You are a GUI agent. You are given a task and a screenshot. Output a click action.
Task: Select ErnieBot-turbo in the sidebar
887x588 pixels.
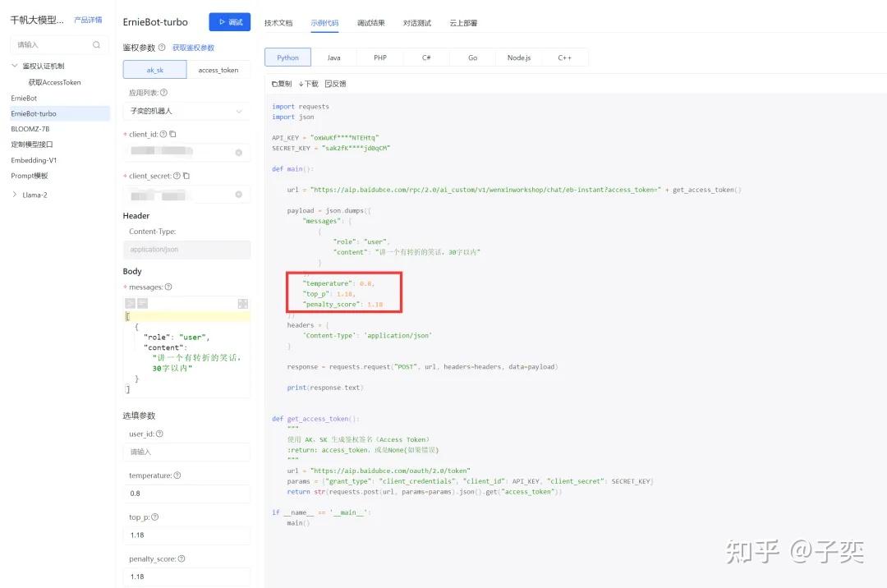tap(60, 113)
